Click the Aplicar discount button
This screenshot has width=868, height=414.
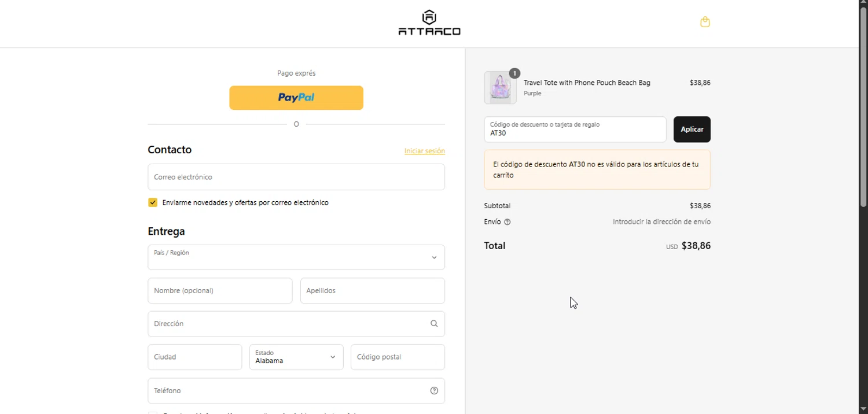pos(692,130)
